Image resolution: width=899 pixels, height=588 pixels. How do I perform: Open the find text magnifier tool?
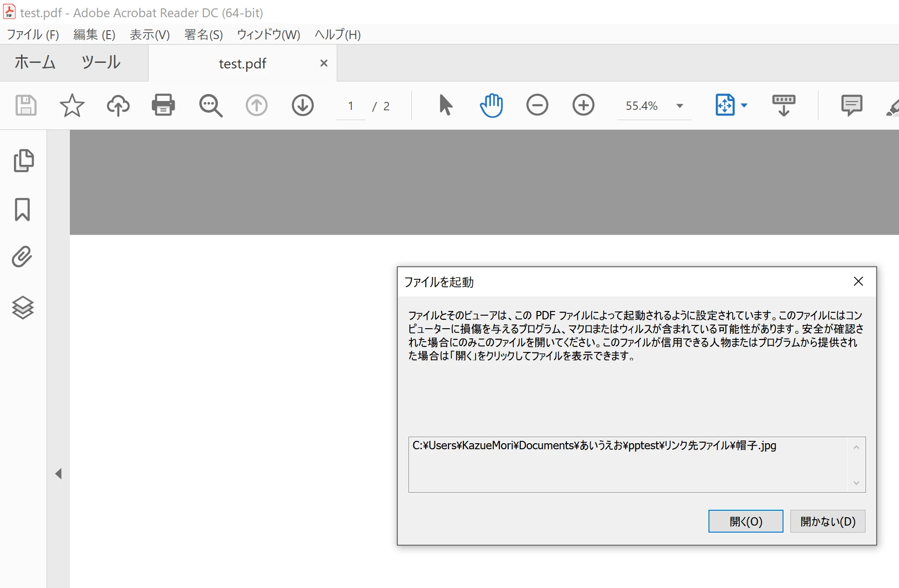[x=211, y=106]
